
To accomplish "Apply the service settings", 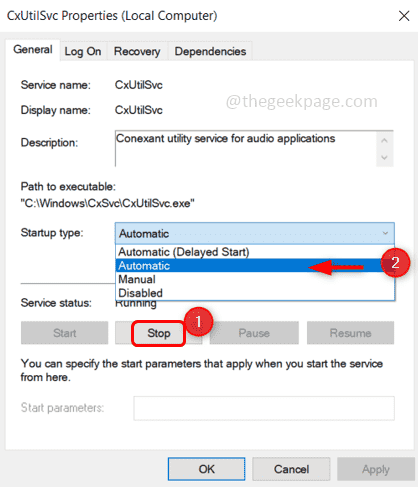I will 376,469.
